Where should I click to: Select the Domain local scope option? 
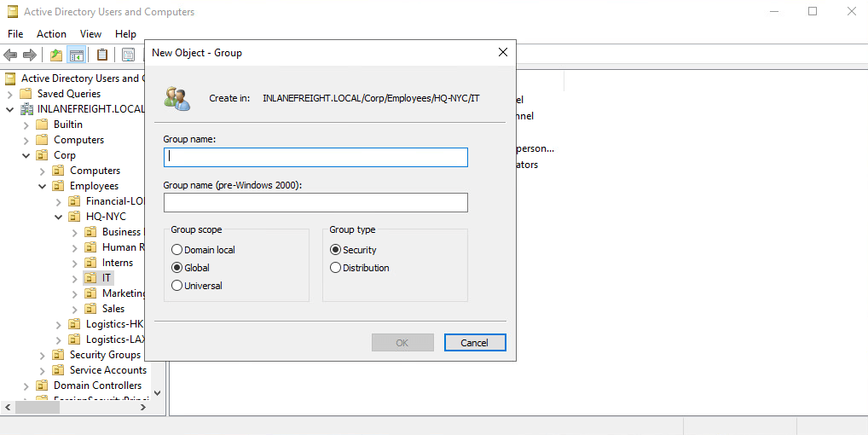tap(203, 250)
